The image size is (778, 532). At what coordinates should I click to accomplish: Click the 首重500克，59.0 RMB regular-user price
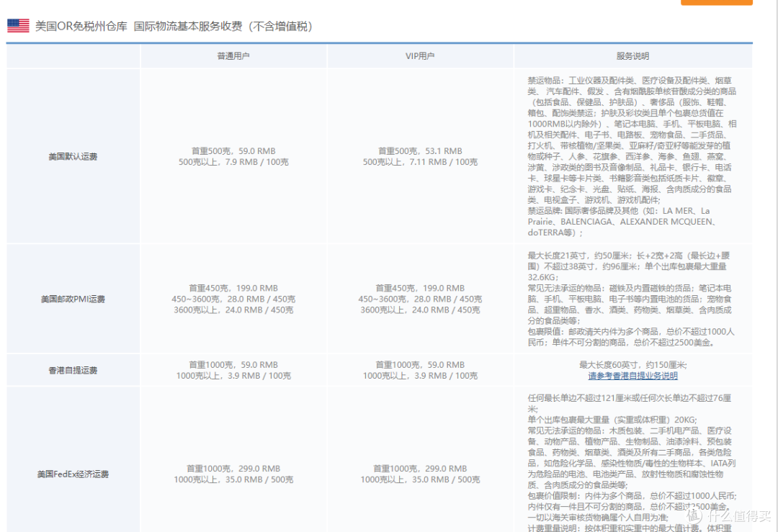(x=233, y=151)
